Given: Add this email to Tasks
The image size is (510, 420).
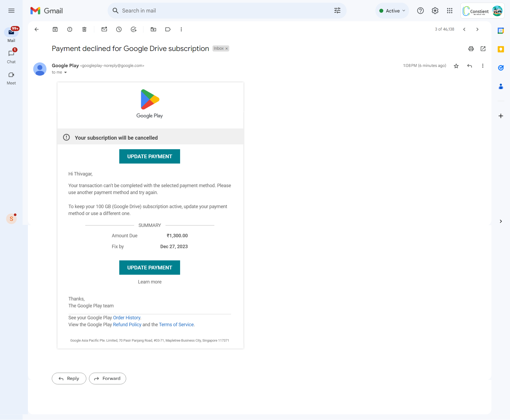Looking at the screenshot, I should tap(134, 29).
